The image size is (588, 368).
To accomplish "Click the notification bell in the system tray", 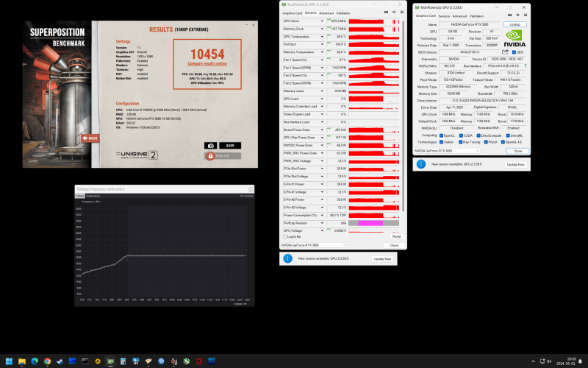I will (x=580, y=361).
